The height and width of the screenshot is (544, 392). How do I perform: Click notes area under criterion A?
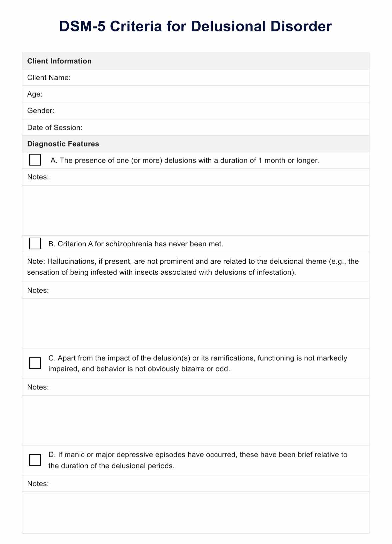click(196, 210)
